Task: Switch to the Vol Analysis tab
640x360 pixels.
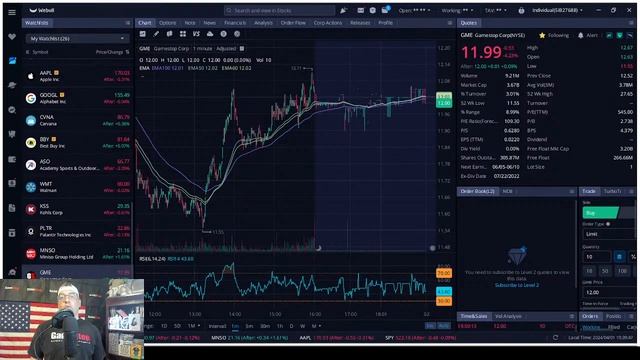Action: click(x=508, y=316)
